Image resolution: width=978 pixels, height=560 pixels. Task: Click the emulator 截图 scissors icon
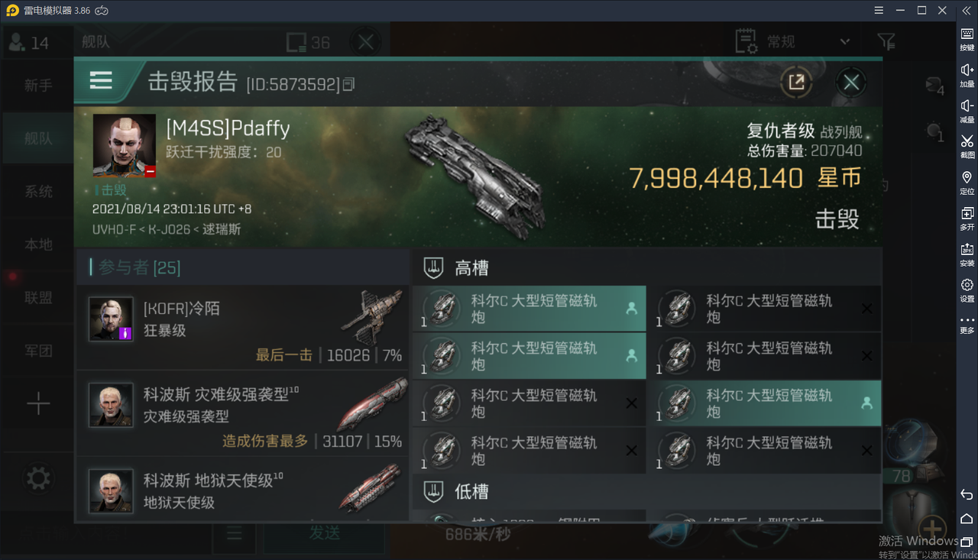967,145
